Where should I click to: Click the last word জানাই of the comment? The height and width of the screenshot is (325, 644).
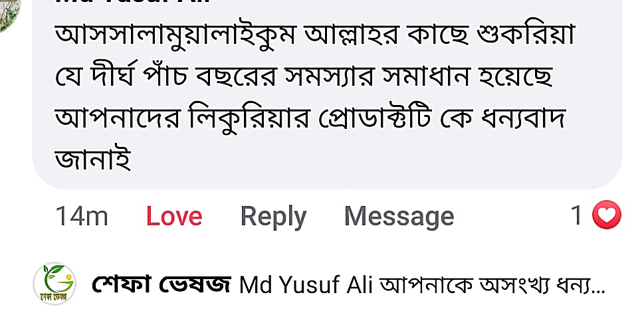pyautogui.click(x=92, y=160)
